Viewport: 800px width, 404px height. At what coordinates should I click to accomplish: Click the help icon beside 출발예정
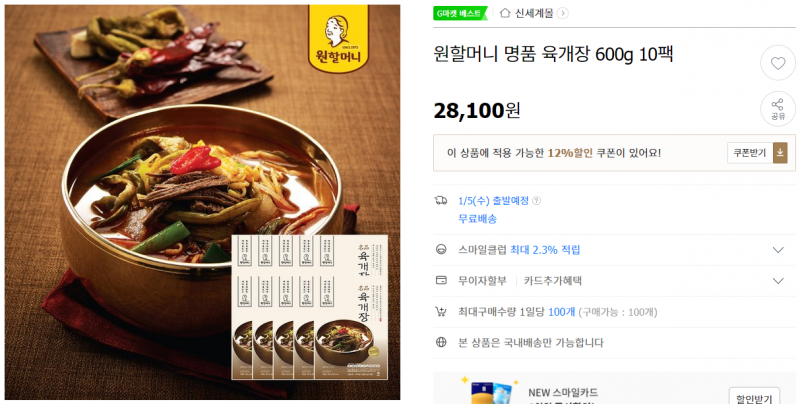click(x=537, y=201)
